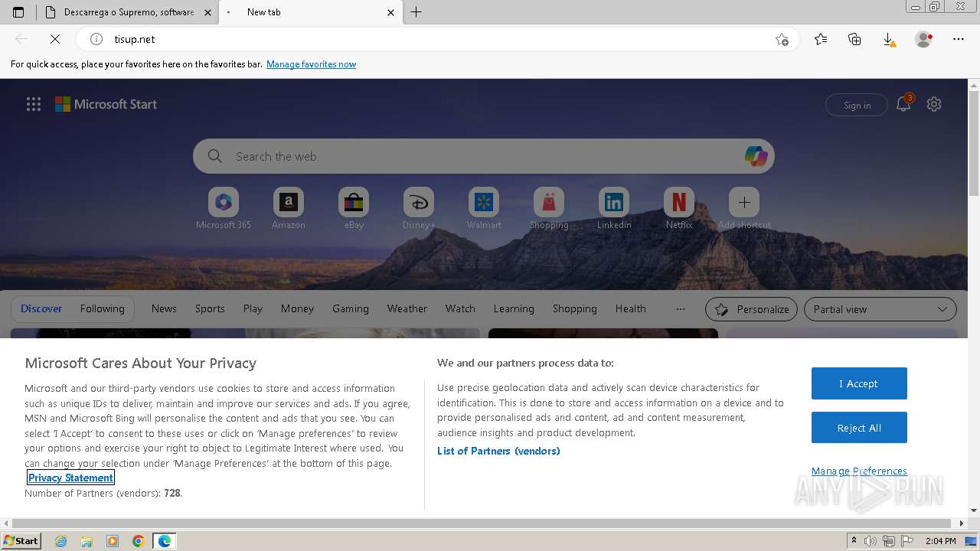
Task: Click Manage favorites now link
Action: point(311,64)
